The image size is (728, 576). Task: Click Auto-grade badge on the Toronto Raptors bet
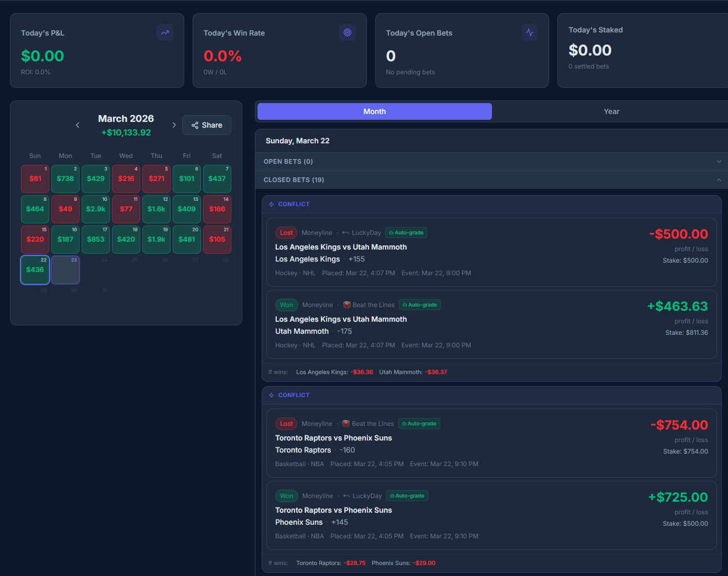[x=419, y=424]
